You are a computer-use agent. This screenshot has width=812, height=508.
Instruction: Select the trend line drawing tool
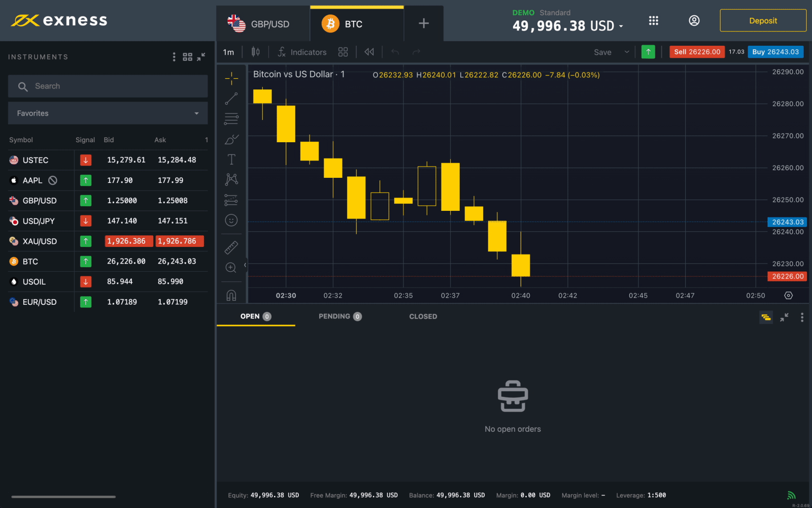(x=231, y=99)
